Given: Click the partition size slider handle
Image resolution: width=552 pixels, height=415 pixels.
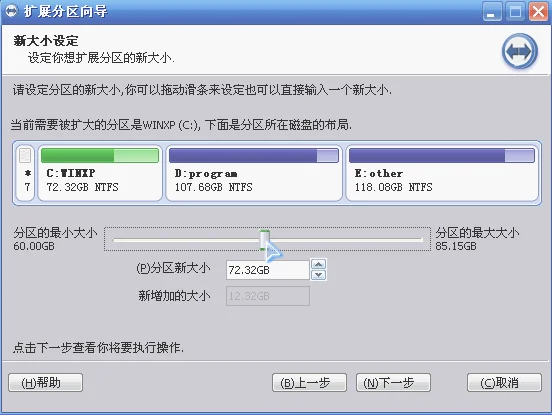Looking at the screenshot, I should pyautogui.click(x=264, y=240).
